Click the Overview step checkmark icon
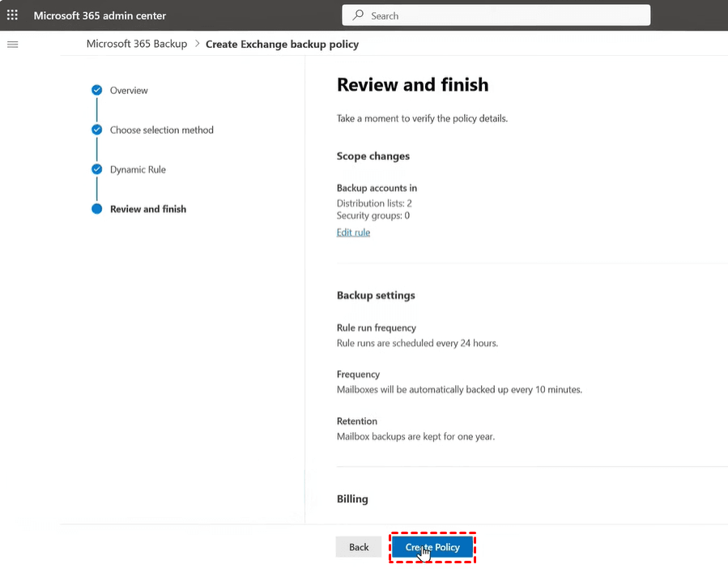The width and height of the screenshot is (728, 573). coord(97,90)
